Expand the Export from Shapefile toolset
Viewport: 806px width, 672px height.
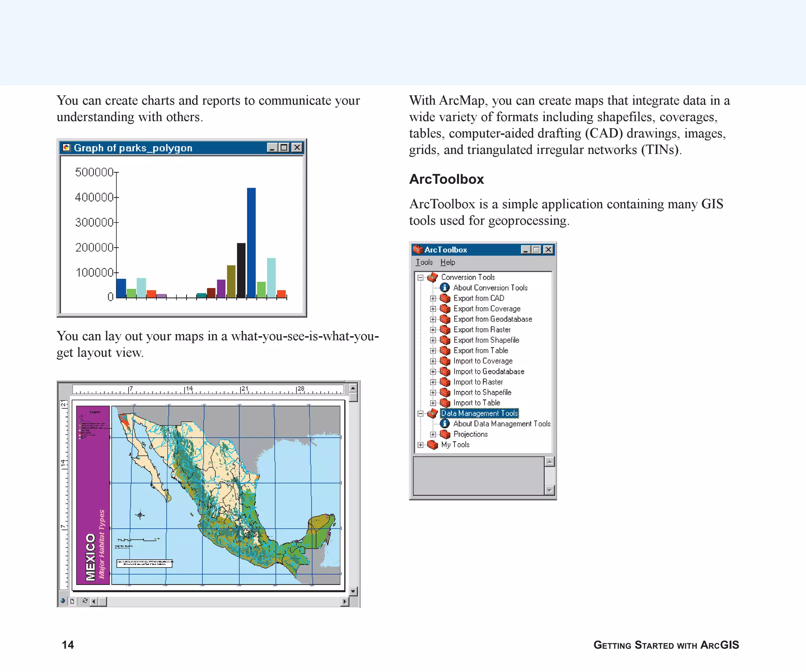coord(433,340)
